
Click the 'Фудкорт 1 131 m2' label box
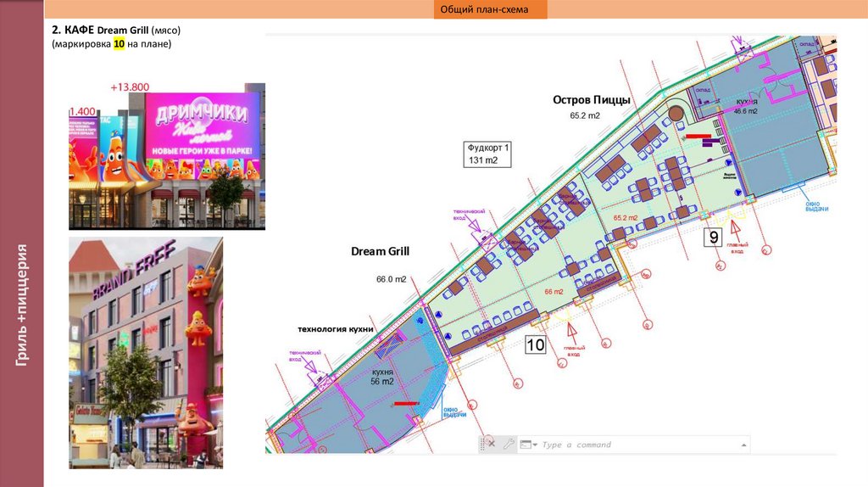[x=487, y=154]
